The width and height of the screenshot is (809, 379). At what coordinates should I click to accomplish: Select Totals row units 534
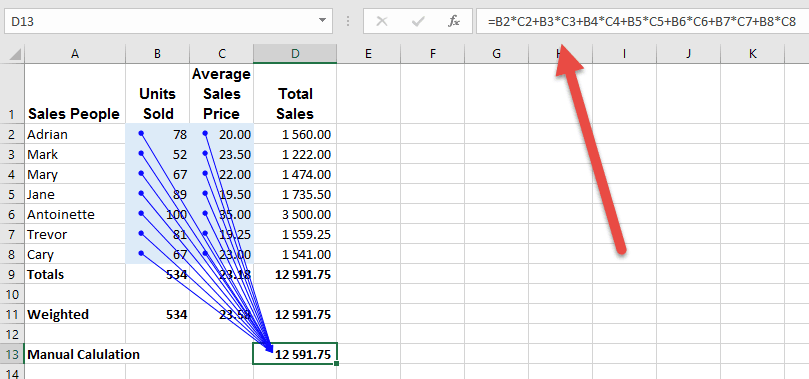click(x=157, y=274)
